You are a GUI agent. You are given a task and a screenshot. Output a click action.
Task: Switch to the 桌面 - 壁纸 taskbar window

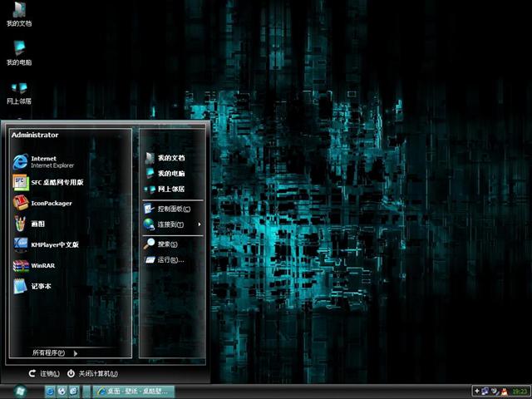(135, 391)
